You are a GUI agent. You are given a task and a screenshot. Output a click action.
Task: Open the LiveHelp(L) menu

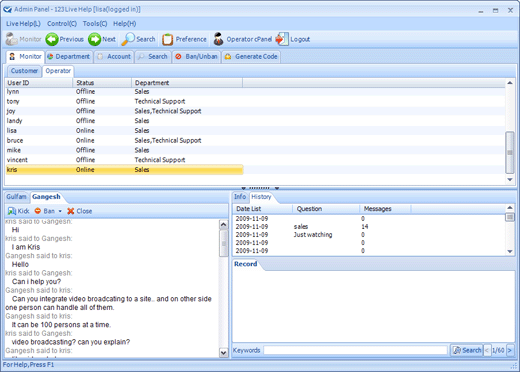point(23,24)
